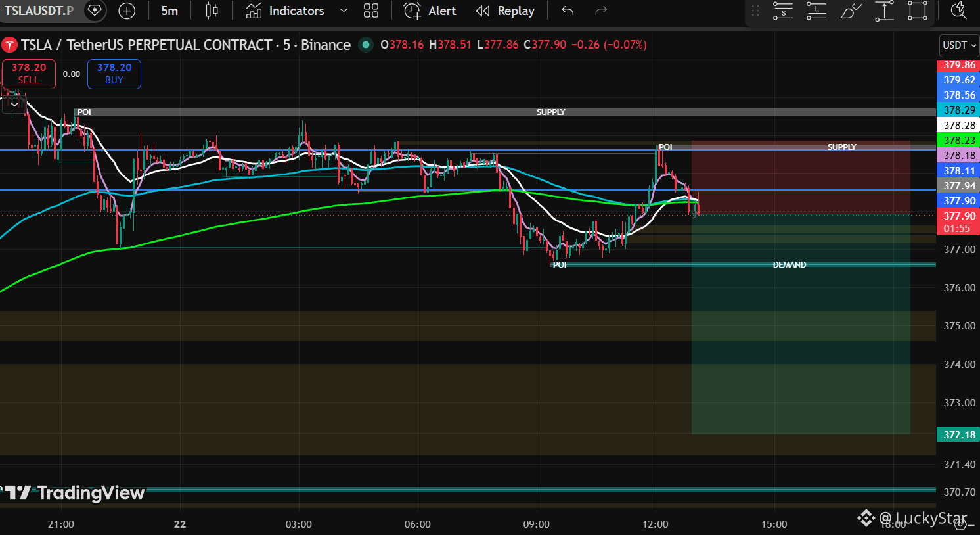The width and height of the screenshot is (980, 535).
Task: Click the green market status dot
Action: tap(366, 45)
